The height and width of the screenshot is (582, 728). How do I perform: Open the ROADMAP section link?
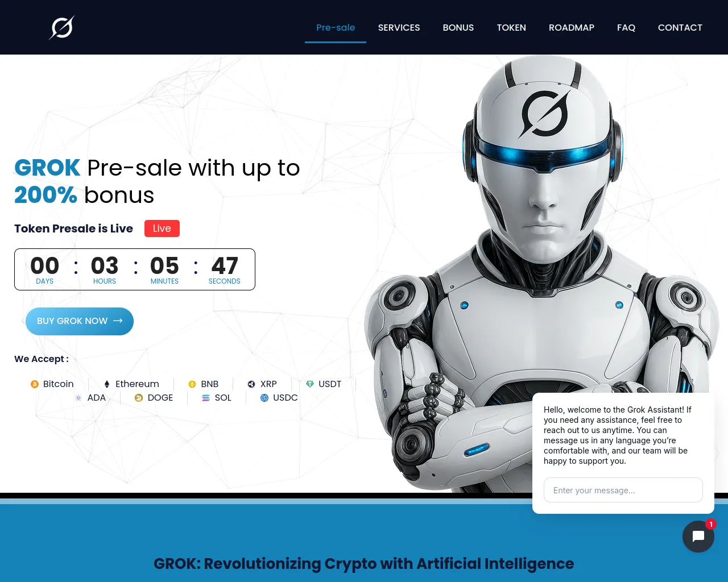click(x=572, y=27)
